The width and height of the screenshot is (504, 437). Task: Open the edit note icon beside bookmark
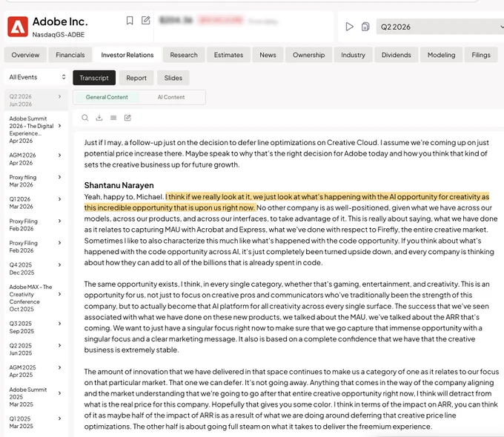point(145,21)
